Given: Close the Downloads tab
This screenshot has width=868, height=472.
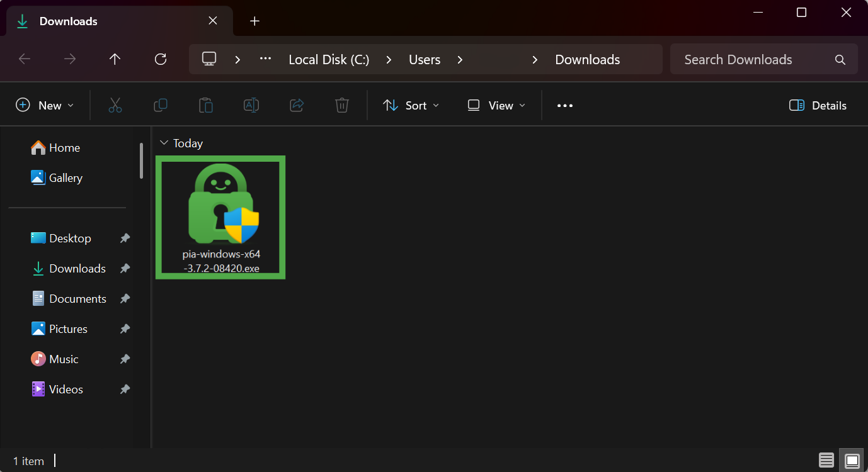Looking at the screenshot, I should pyautogui.click(x=213, y=21).
